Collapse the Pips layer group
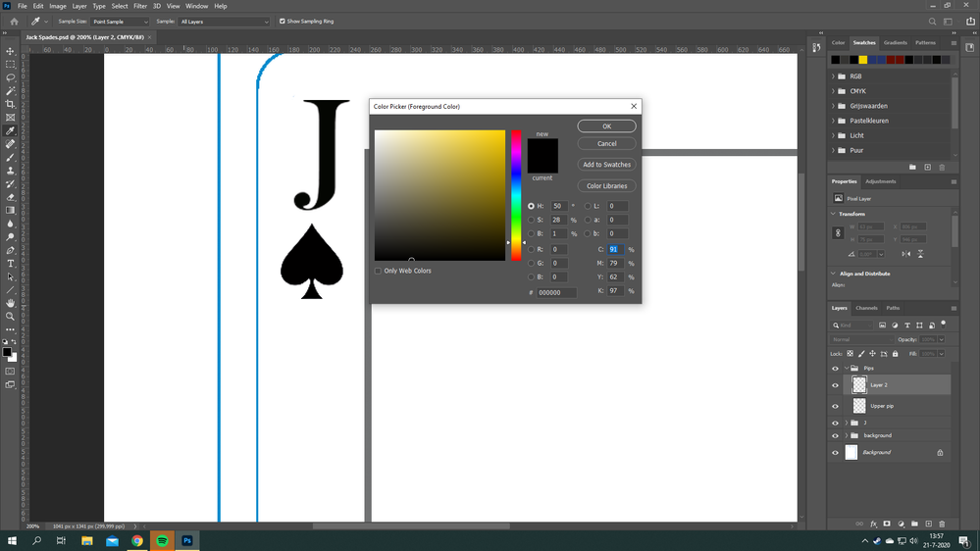This screenshot has width=980, height=551. point(847,368)
